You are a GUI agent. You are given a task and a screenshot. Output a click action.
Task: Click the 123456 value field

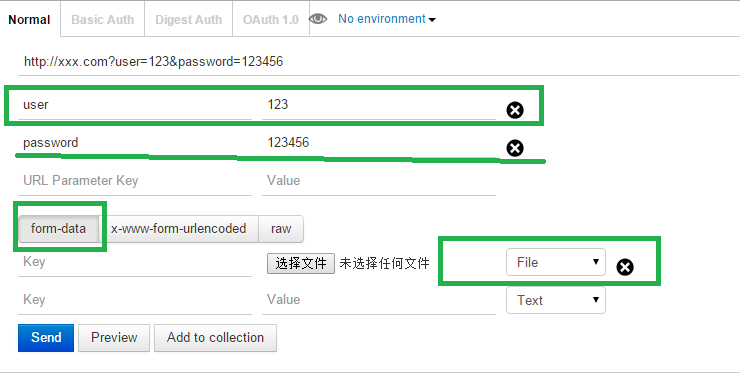point(379,143)
